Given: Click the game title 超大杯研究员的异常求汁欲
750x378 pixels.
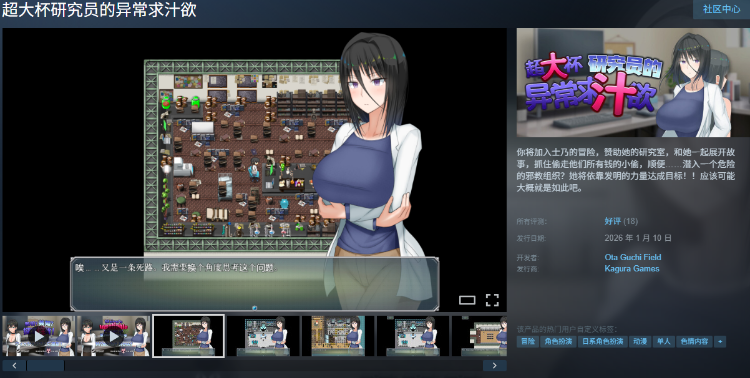Looking at the screenshot, I should pos(99,9).
